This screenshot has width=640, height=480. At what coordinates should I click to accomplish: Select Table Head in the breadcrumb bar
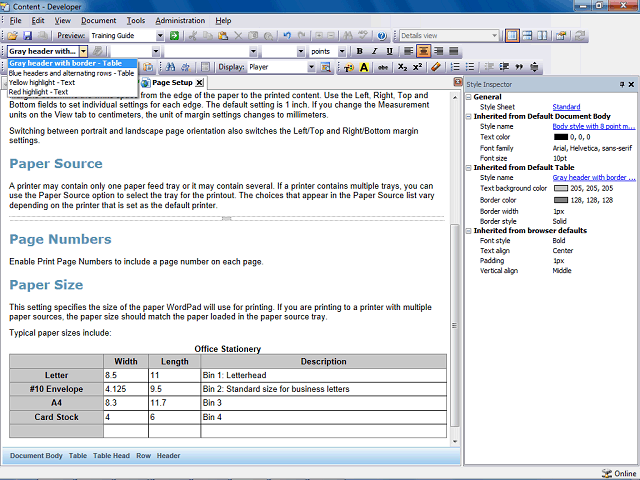111,456
